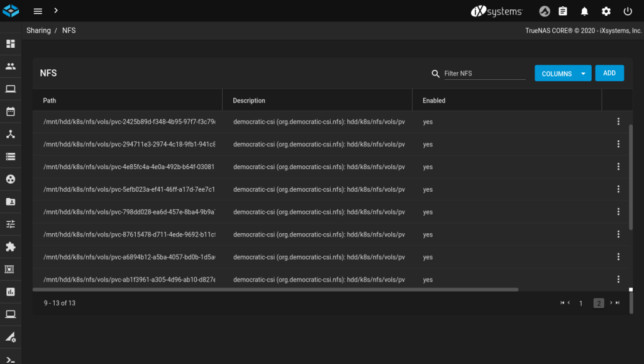
Task: Open the Plugins puzzle-piece icon
Action: pyautogui.click(x=11, y=246)
